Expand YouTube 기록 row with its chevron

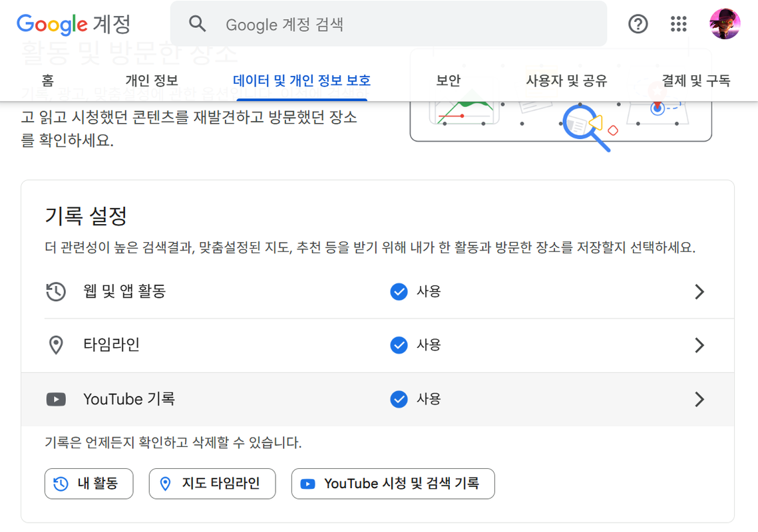click(x=699, y=399)
